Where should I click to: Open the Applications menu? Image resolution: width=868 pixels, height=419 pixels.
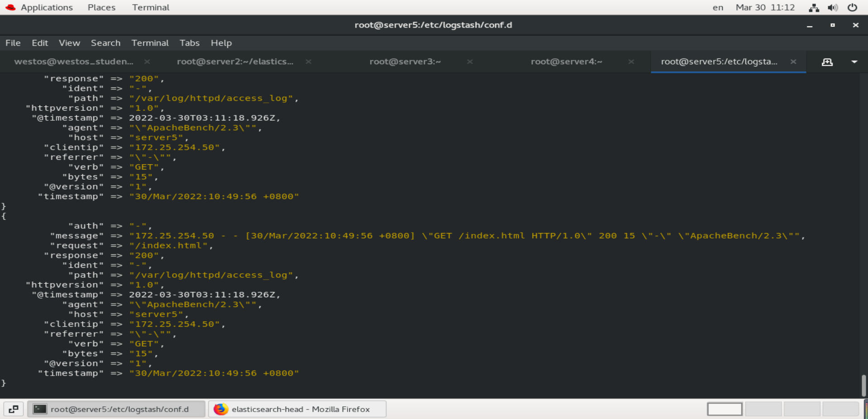tap(47, 7)
